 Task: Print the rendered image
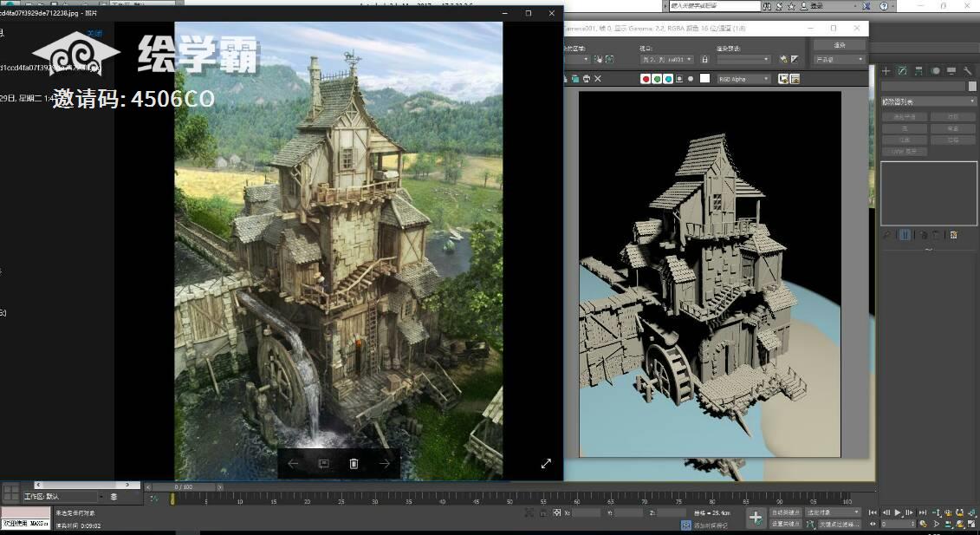coord(587,79)
